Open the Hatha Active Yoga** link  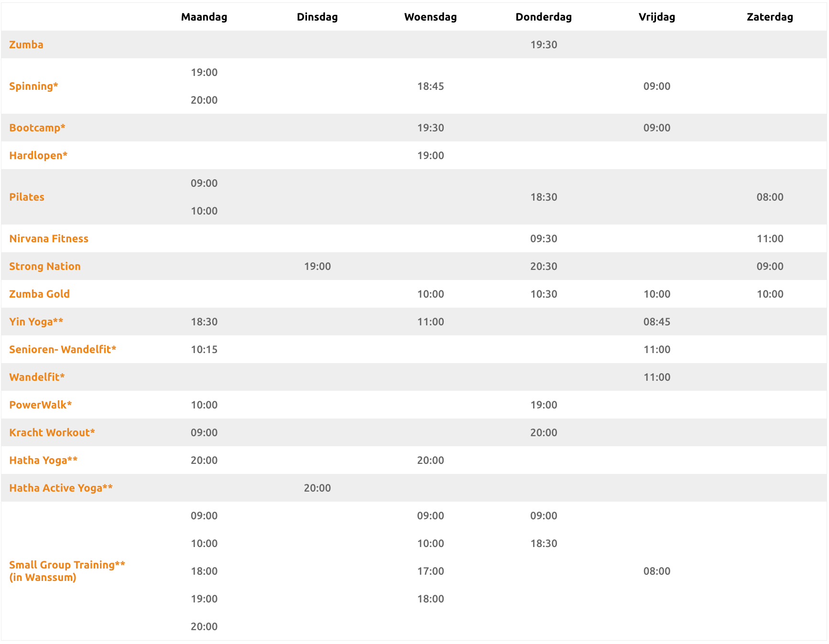pyautogui.click(x=61, y=488)
